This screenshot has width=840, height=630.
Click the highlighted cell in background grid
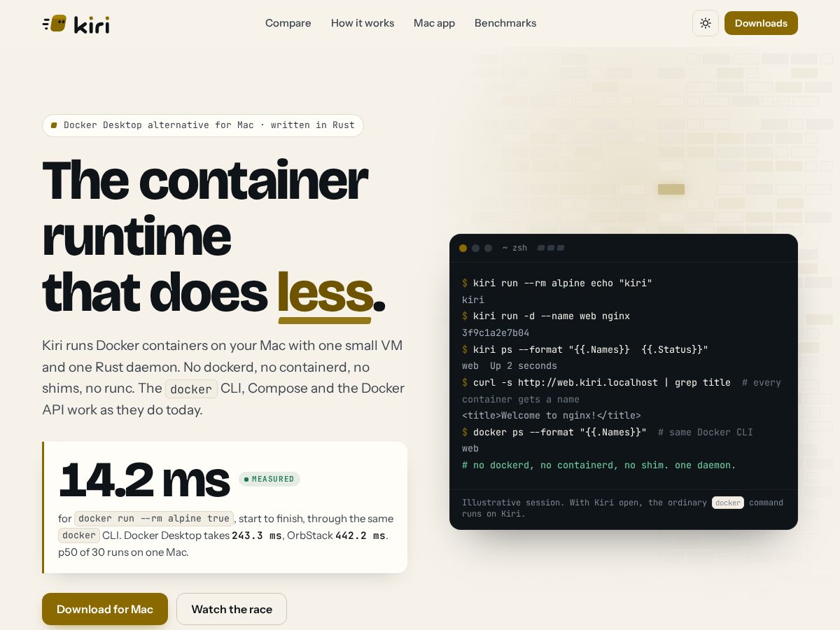(x=671, y=189)
